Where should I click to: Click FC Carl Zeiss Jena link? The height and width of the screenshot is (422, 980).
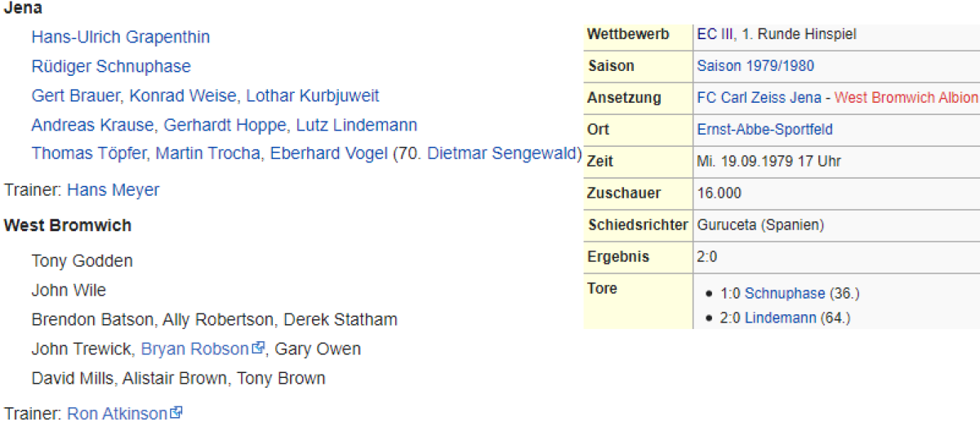coord(759,98)
